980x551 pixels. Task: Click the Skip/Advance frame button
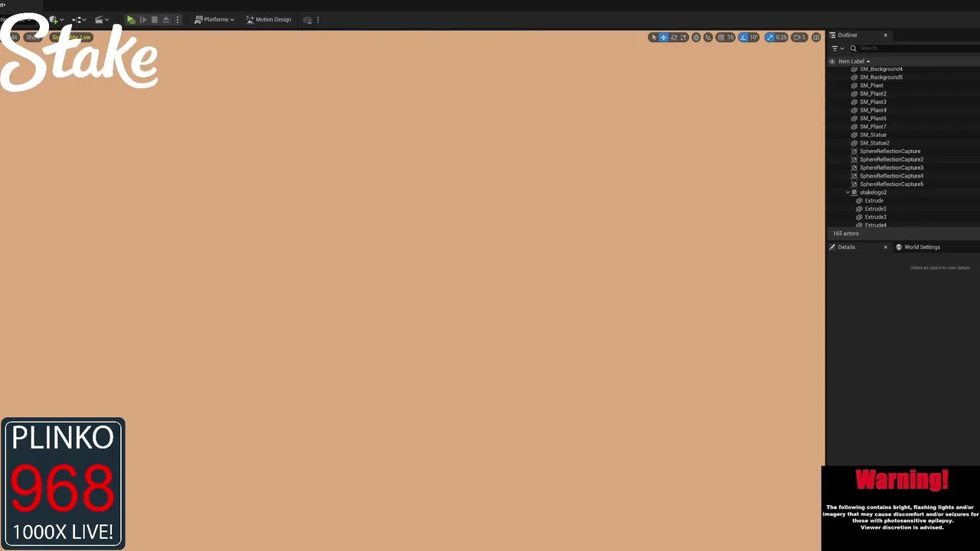143,20
